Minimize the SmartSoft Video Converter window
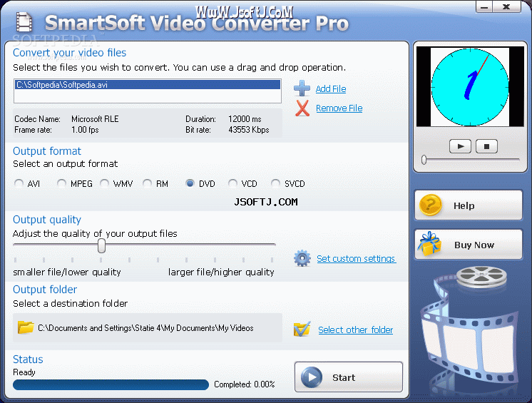 point(484,7)
